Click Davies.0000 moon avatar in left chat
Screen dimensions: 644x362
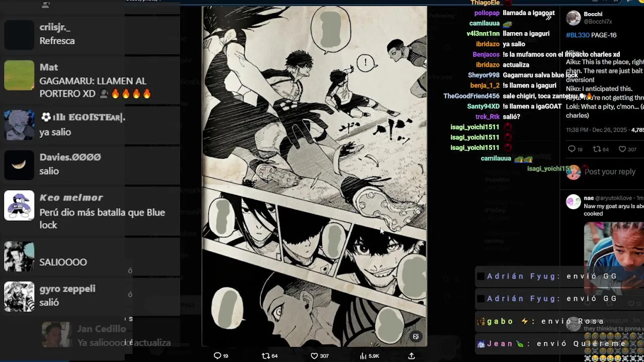19,165
